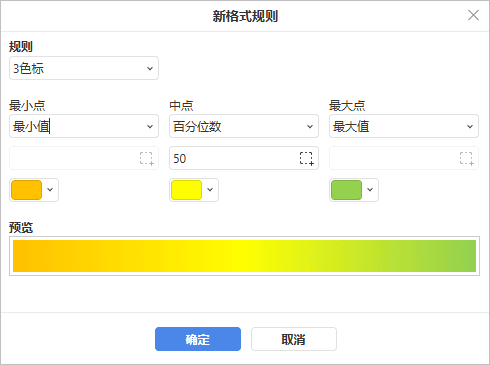
Task: Click the green maximum color swatch
Action: (x=346, y=190)
